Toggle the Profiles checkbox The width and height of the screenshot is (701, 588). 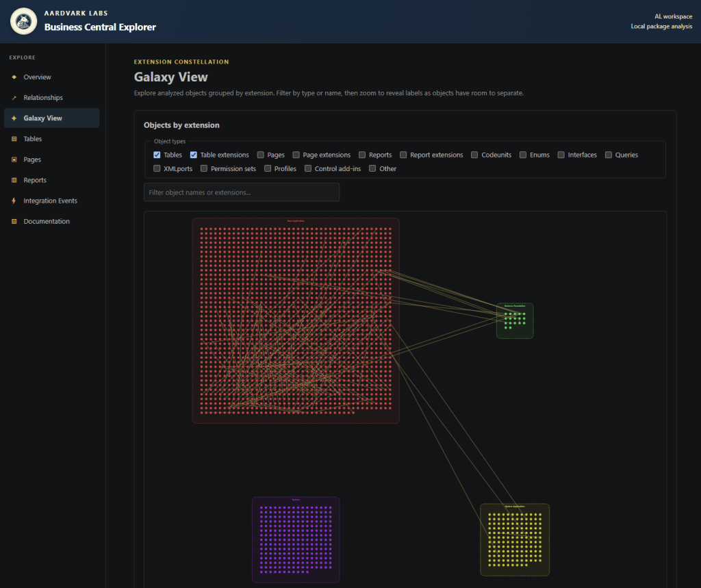(268, 168)
